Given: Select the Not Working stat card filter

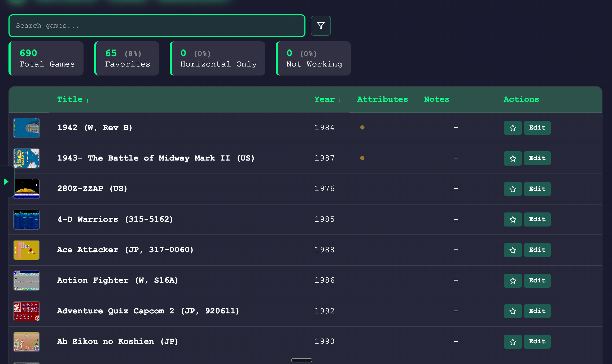Looking at the screenshot, I should [x=313, y=58].
